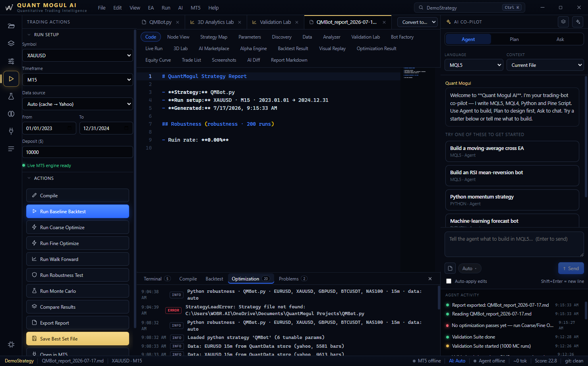588x366 pixels.
Task: Select the play Trading Actions sidebar icon
Action: pos(11,79)
